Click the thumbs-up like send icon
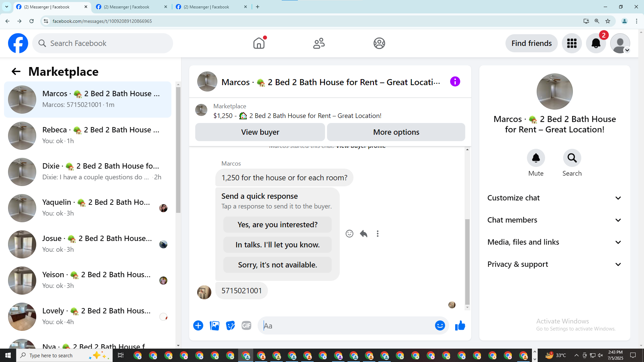This screenshot has height=362, width=644. (460, 325)
